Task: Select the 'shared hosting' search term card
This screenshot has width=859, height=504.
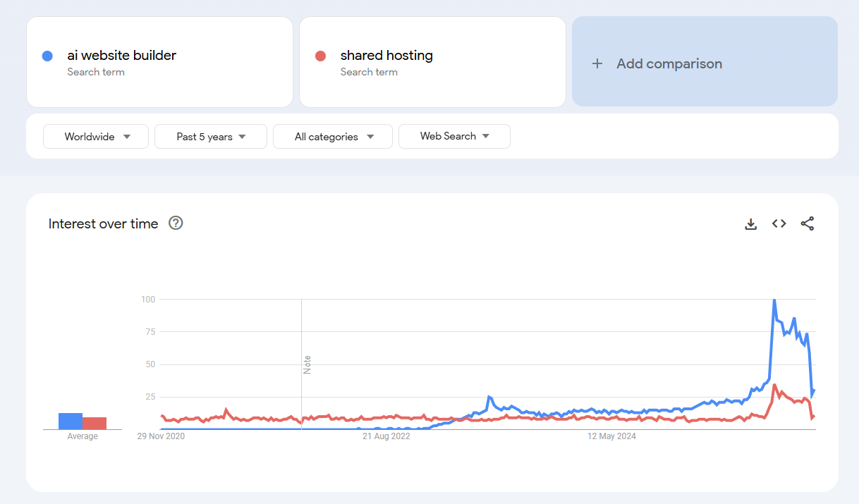Action: point(432,62)
